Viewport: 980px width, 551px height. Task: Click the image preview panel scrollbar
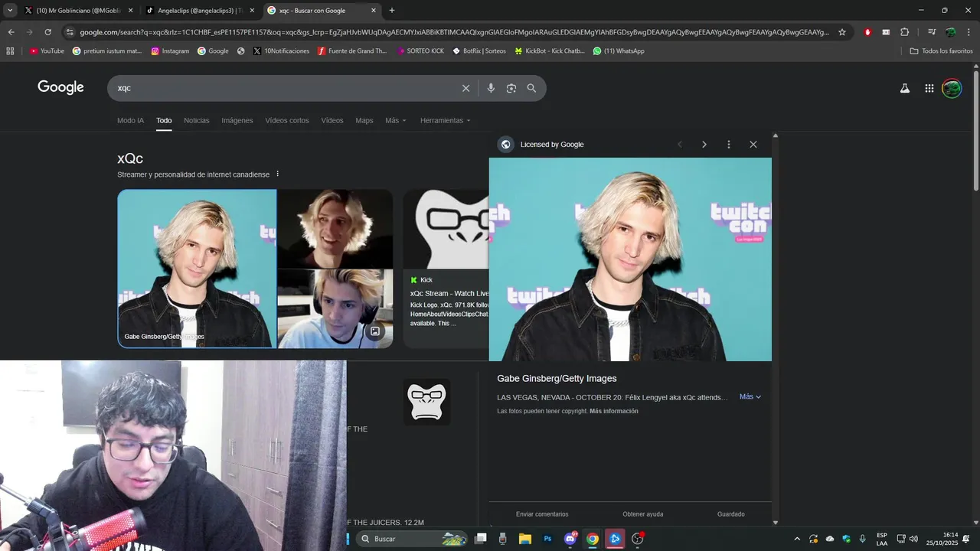776,329
